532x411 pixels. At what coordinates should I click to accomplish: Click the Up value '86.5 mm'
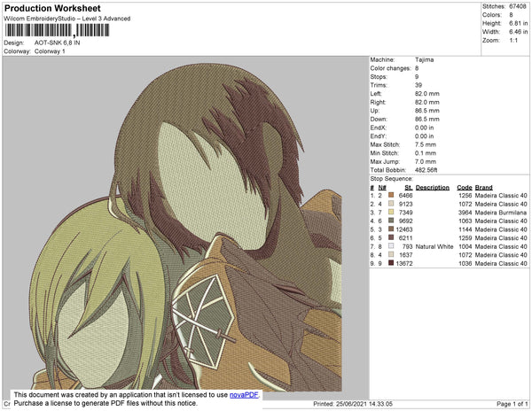tap(427, 111)
